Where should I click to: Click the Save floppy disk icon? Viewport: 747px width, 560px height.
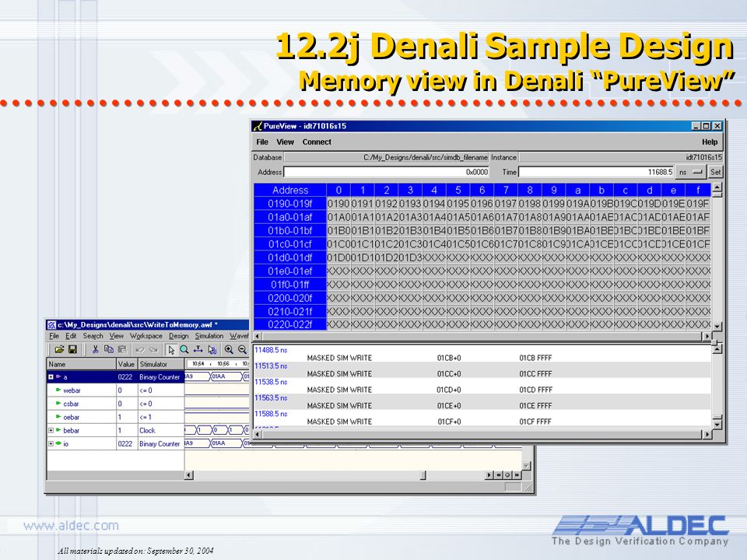click(x=72, y=350)
